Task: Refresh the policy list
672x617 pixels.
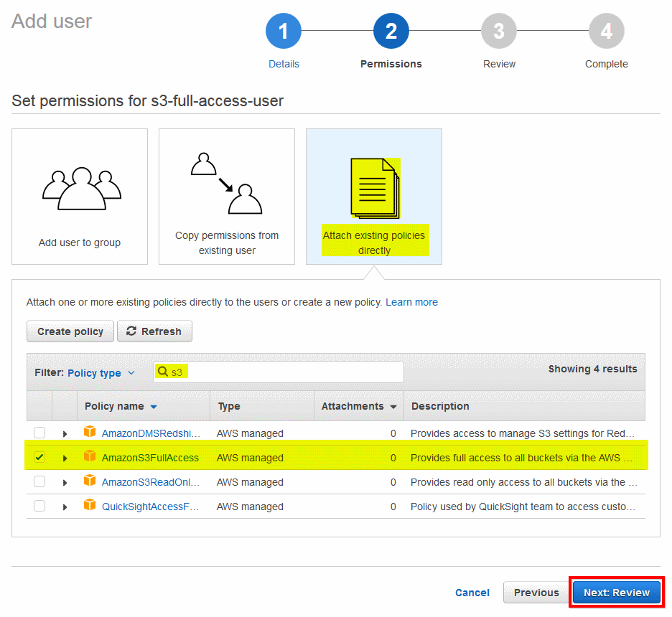Action: pos(154,331)
